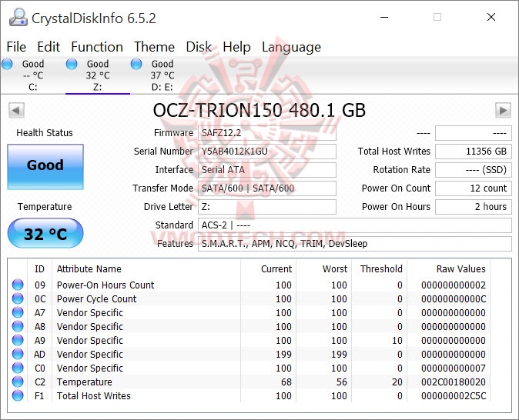This screenshot has width=519, height=420.
Task: Click the Attribute Name column header
Action: coord(146,269)
